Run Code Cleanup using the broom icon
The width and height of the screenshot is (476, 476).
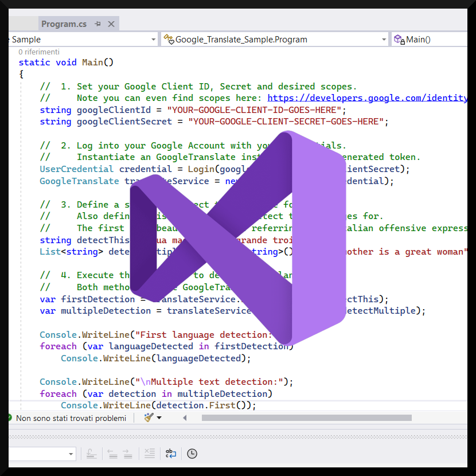click(148, 418)
